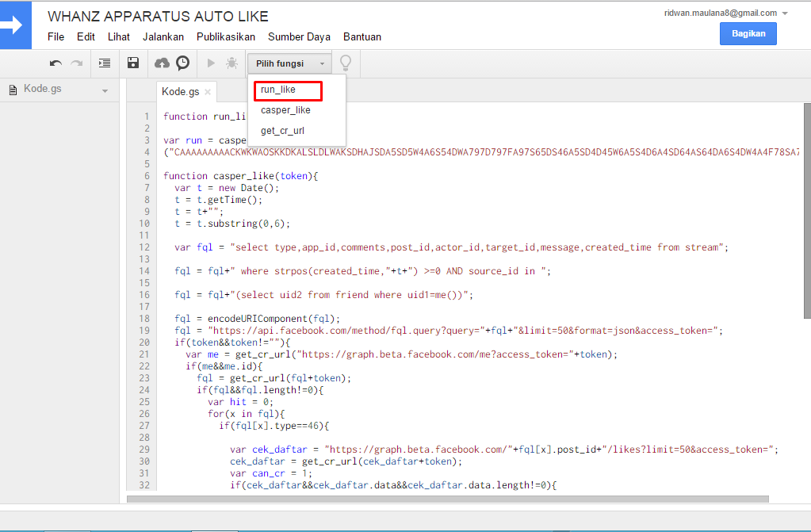Close the Kode.gs editor tab
811x532 pixels.
point(208,92)
